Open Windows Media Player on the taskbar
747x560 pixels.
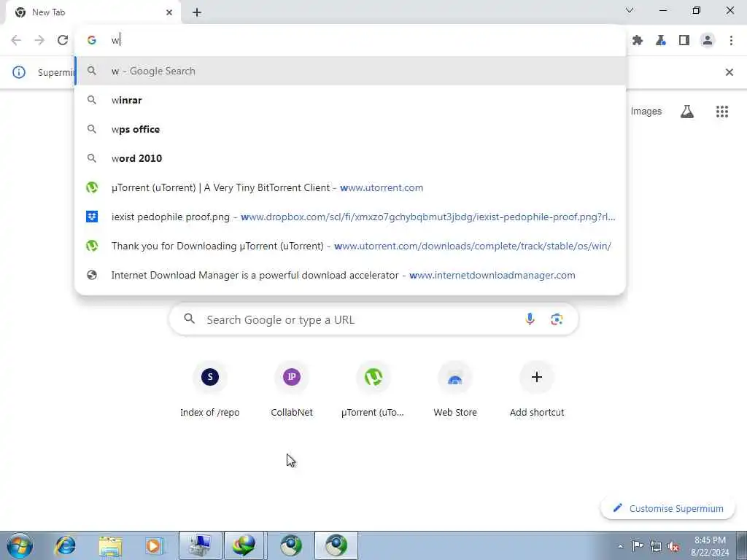coord(154,545)
